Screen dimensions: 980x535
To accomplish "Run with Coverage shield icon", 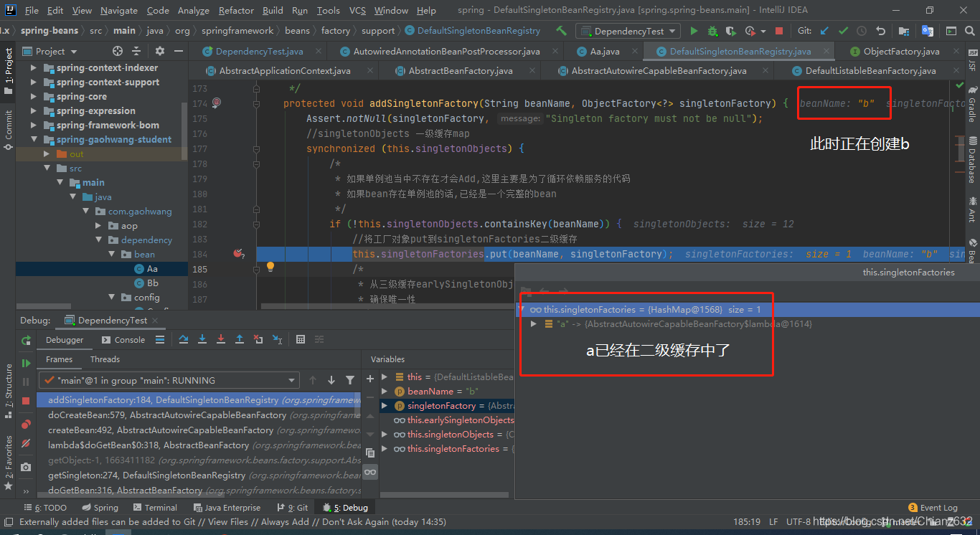I will coord(730,31).
